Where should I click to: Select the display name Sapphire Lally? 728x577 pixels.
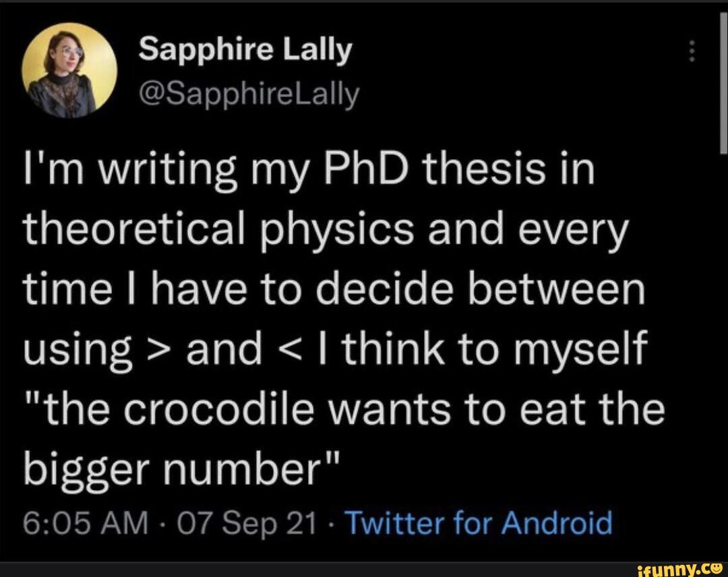click(x=244, y=47)
